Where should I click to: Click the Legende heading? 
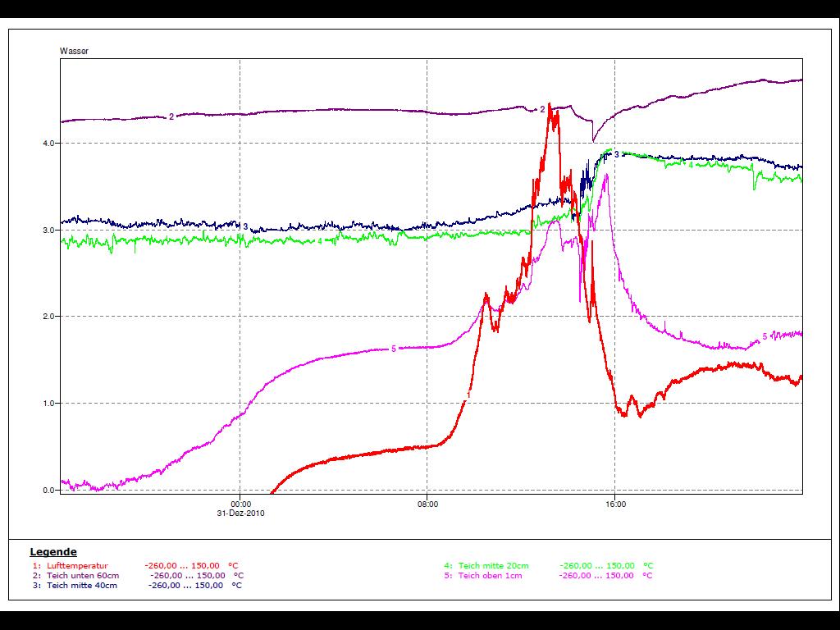pos(53,552)
